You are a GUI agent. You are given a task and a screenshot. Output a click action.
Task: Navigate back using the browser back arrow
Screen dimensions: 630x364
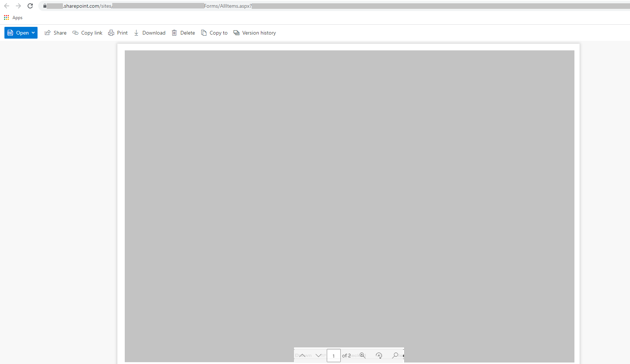(x=6, y=6)
